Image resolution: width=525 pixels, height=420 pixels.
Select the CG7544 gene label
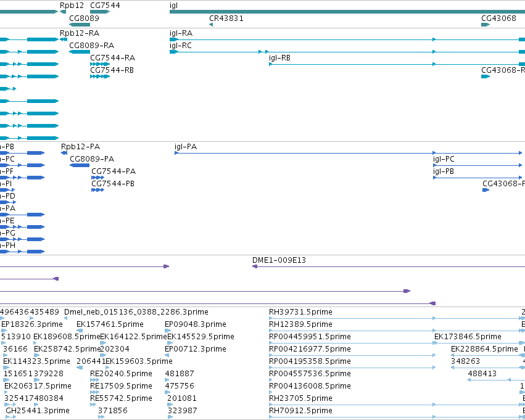(x=105, y=6)
